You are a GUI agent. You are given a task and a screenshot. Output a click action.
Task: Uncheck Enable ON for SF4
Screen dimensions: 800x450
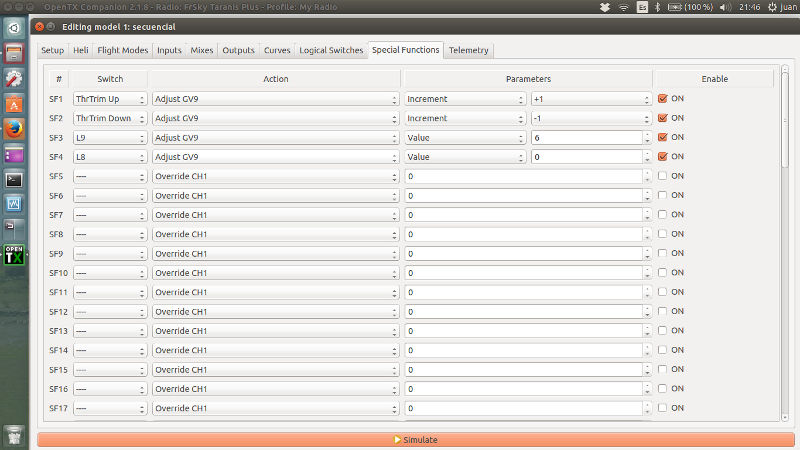[x=662, y=157]
